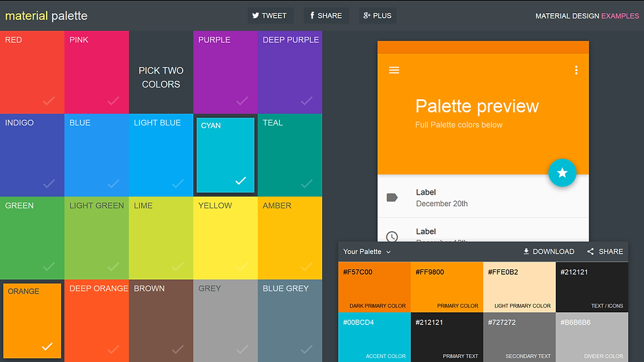Select the #212121 primary text swatch
Image resolution: width=644 pixels, height=362 pixels.
point(447,338)
